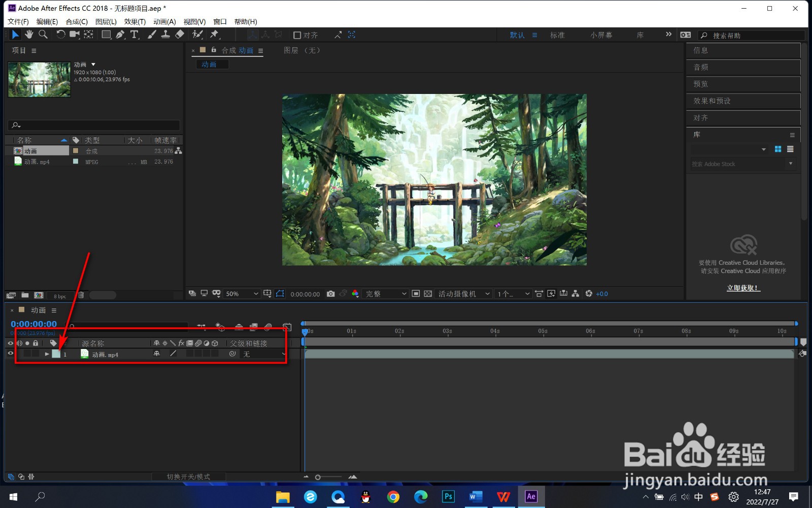Open the 库 panel options menu
The width and height of the screenshot is (812, 508).
[x=792, y=135]
